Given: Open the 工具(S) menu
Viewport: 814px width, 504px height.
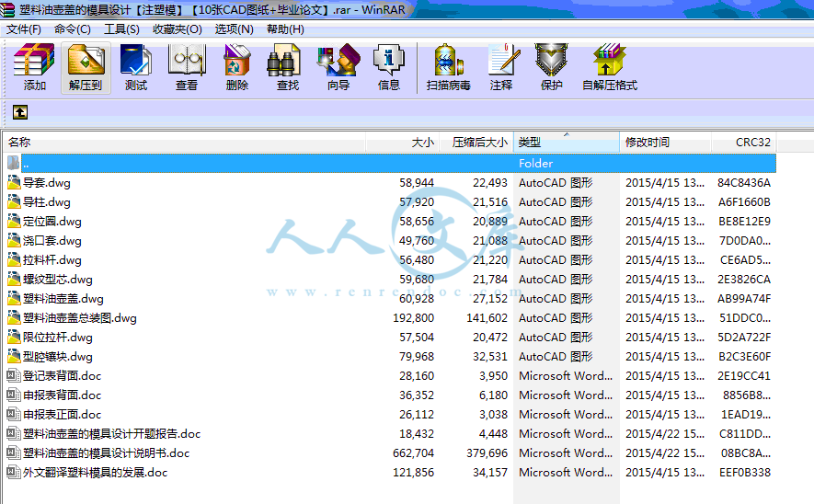Looking at the screenshot, I should pyautogui.click(x=121, y=29).
